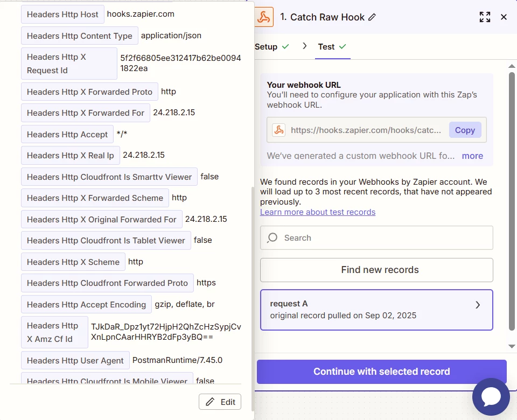The height and width of the screenshot is (420, 517).
Task: Select Headers Http Cloudfront Is Smarttv Viewer label
Action: pyautogui.click(x=109, y=177)
